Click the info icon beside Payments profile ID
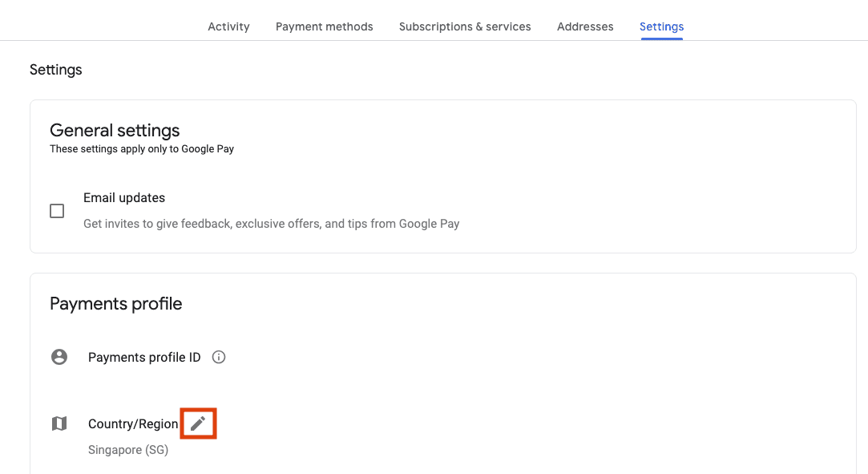Image resolution: width=868 pixels, height=474 pixels. click(218, 357)
